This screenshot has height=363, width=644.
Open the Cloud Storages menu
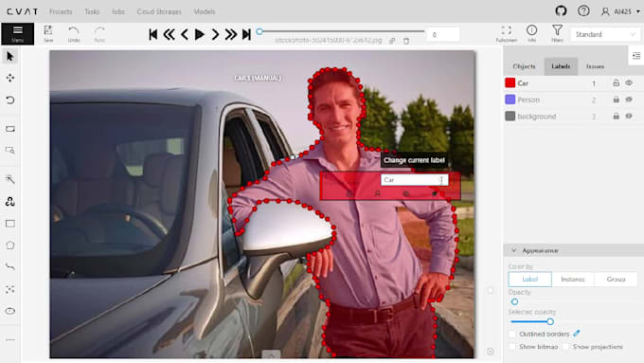159,11
